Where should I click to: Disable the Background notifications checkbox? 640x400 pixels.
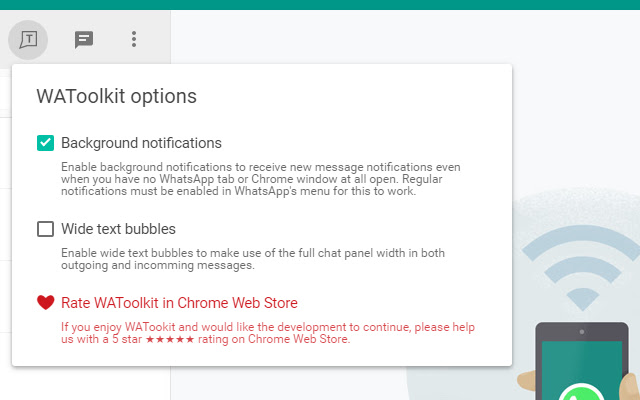click(45, 143)
